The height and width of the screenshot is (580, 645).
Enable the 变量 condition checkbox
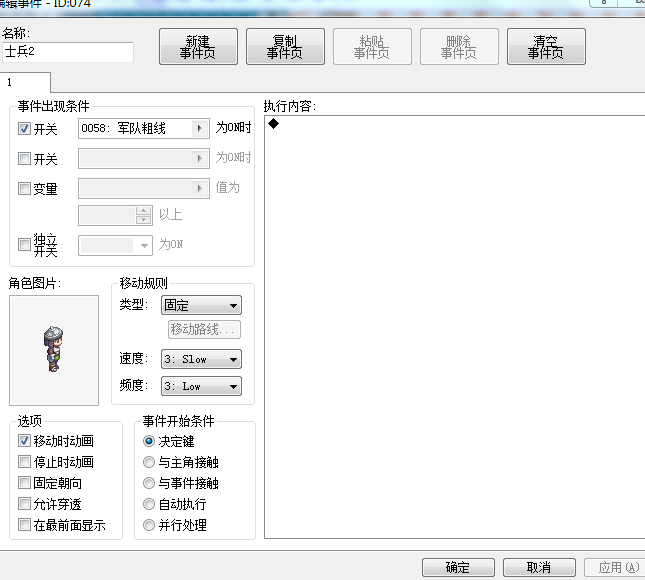[24, 188]
